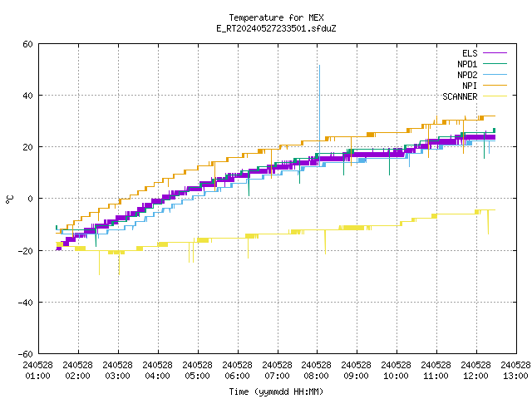
Task: Click the x-axis tick '240528 02:00'
Action: pos(78,371)
